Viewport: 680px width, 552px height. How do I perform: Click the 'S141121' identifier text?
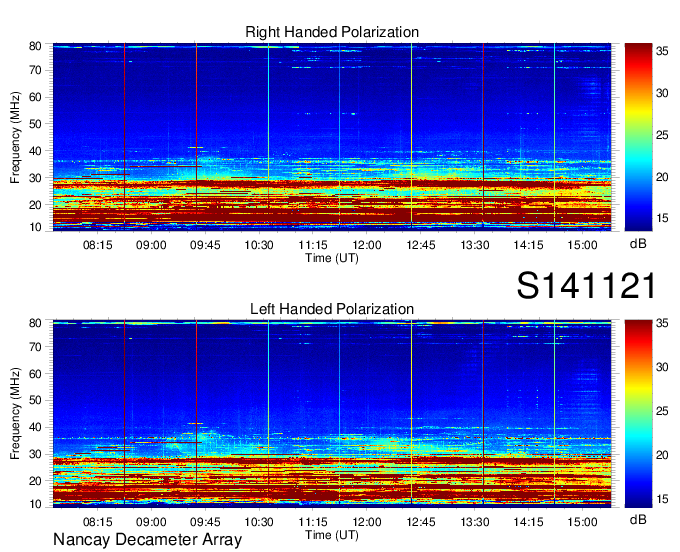pyautogui.click(x=586, y=286)
